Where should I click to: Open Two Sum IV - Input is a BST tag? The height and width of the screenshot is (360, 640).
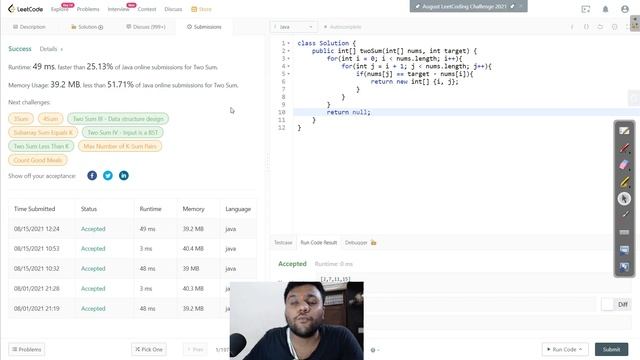[x=122, y=132]
